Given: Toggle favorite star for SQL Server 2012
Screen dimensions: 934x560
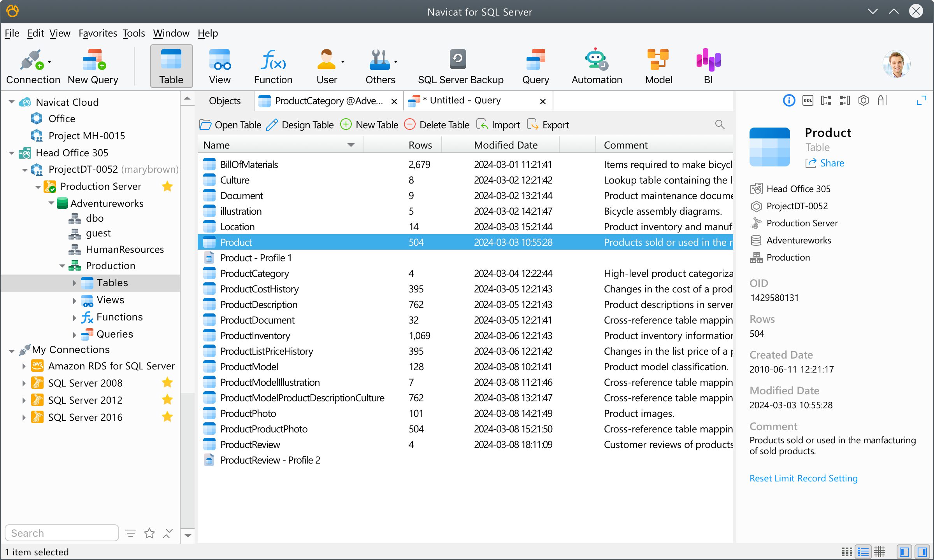Looking at the screenshot, I should pyautogui.click(x=167, y=400).
